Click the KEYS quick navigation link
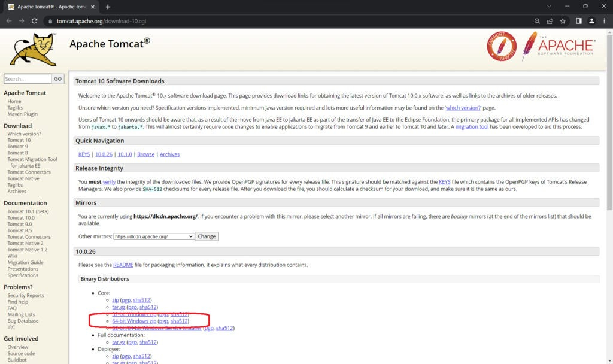Screen dimensions: 613x364 (84, 154)
